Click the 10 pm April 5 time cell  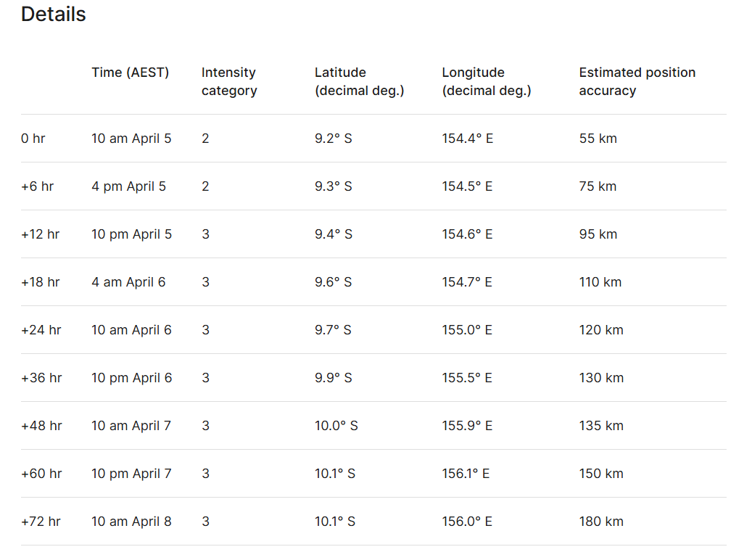point(131,234)
